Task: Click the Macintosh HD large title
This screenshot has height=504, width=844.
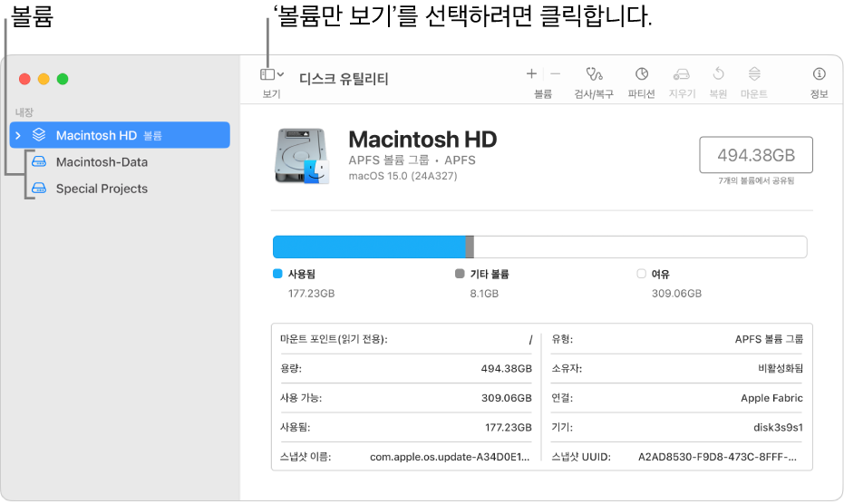Action: [422, 140]
